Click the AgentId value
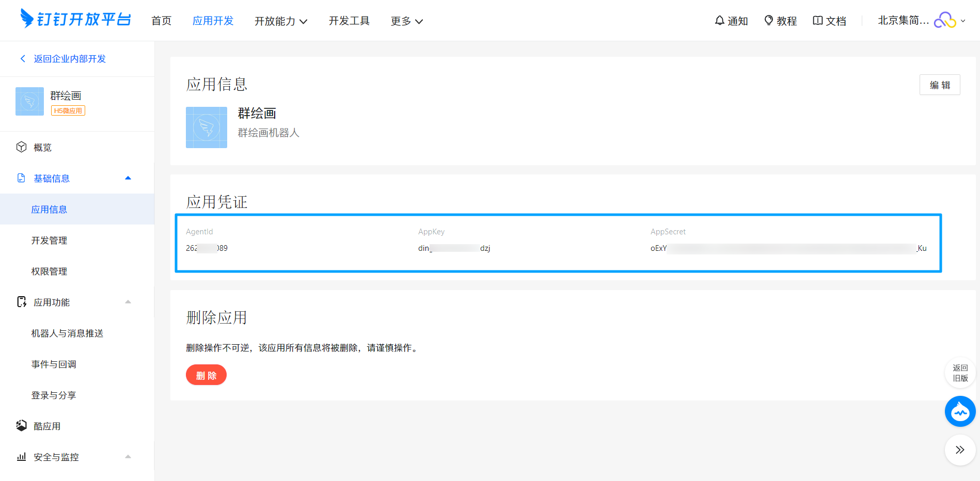 coord(207,248)
